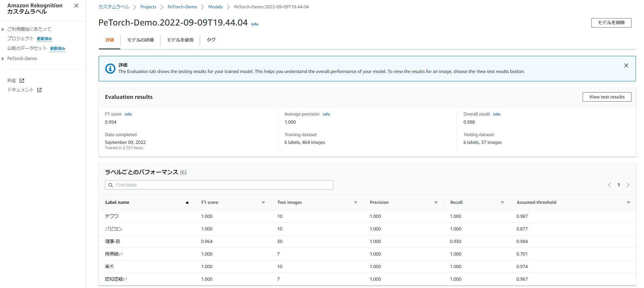Sort table by F1 score column arrow
644x288 pixels.
(x=263, y=202)
